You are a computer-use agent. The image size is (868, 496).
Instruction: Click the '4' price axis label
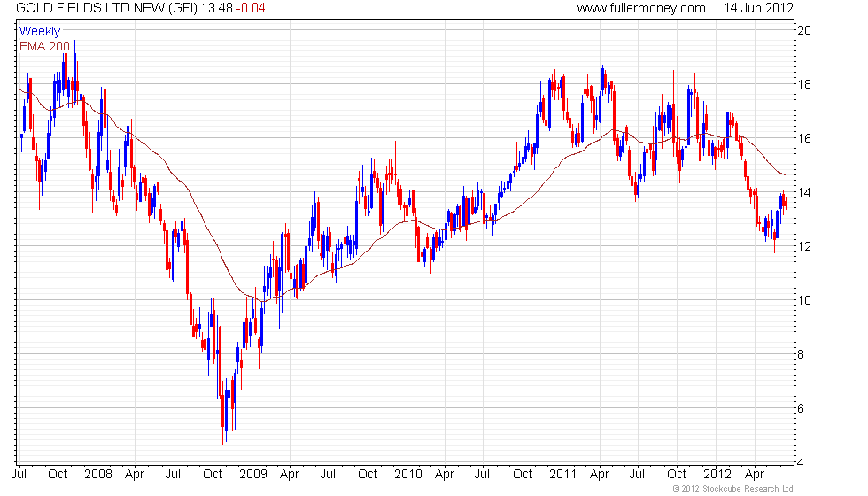[801, 462]
